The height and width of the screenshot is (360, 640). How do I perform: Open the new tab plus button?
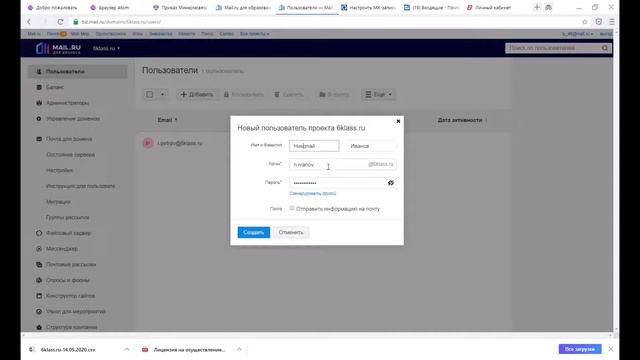pos(537,7)
